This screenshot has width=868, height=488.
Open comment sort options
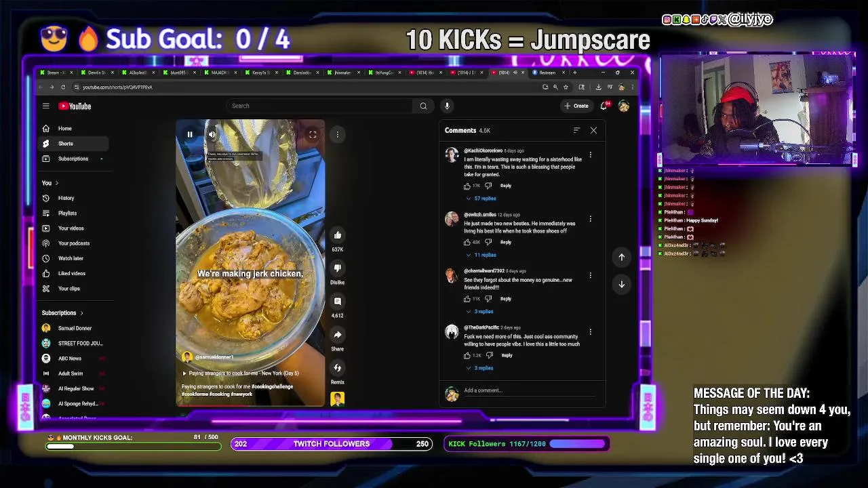pyautogui.click(x=576, y=130)
